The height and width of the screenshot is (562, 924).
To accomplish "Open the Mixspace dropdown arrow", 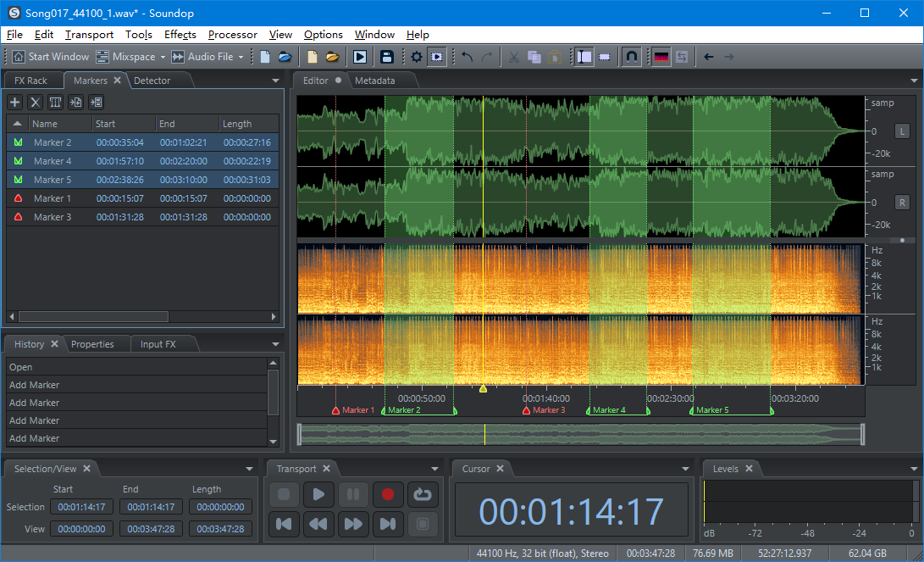I will coord(163,57).
